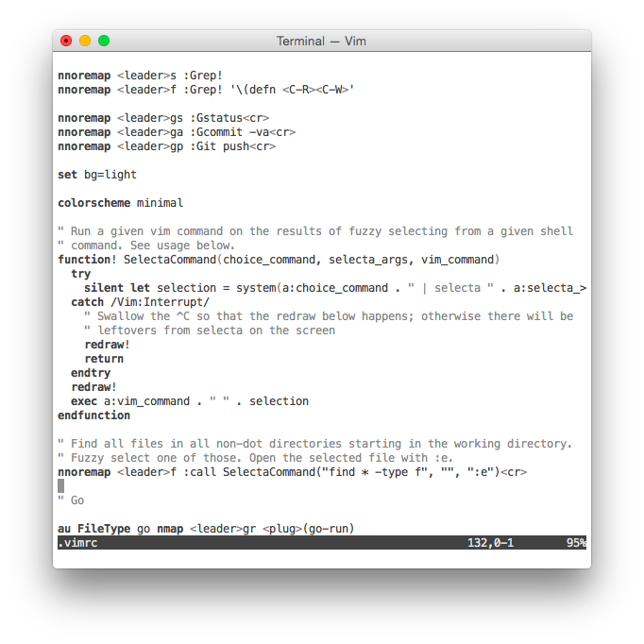Click the ':Gcommit -va<cr>' mapping text
The image size is (644, 644).
point(243,132)
